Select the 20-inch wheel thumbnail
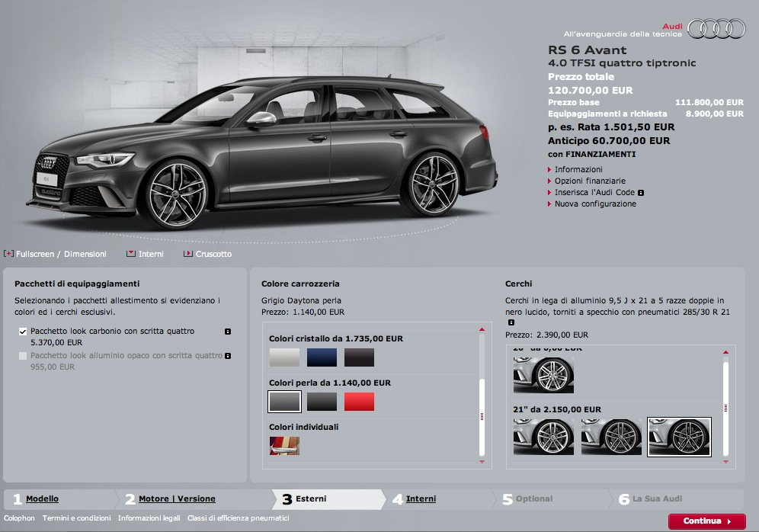The height and width of the screenshot is (532, 759). 543,375
